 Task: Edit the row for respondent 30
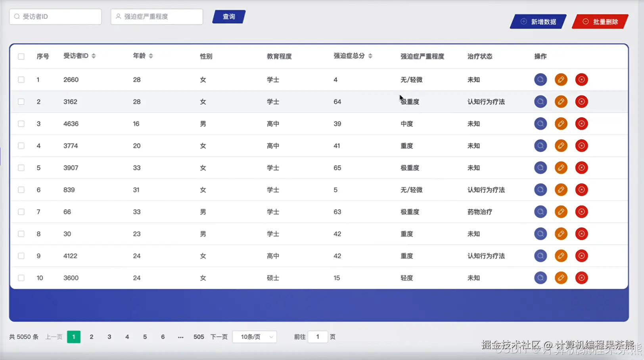tap(561, 234)
